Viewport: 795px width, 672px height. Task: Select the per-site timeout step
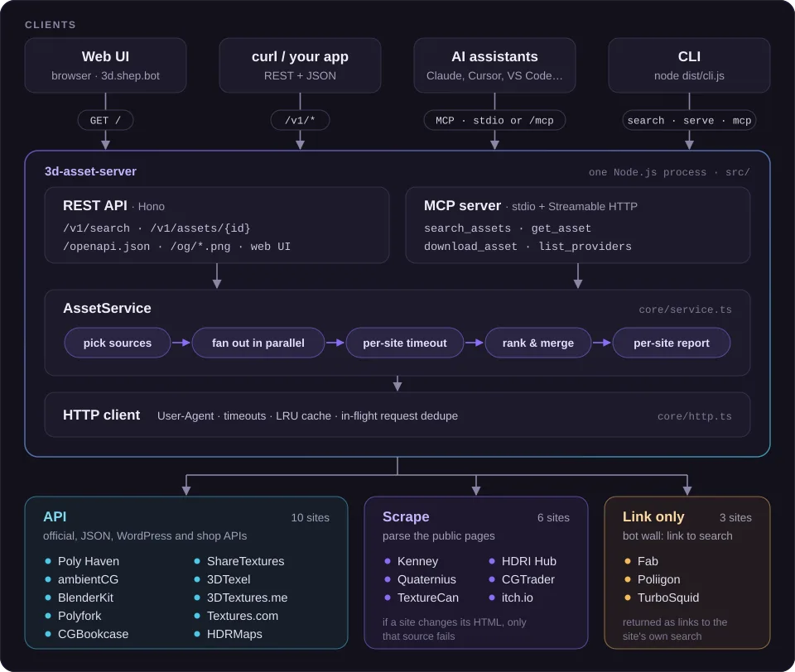tap(405, 343)
